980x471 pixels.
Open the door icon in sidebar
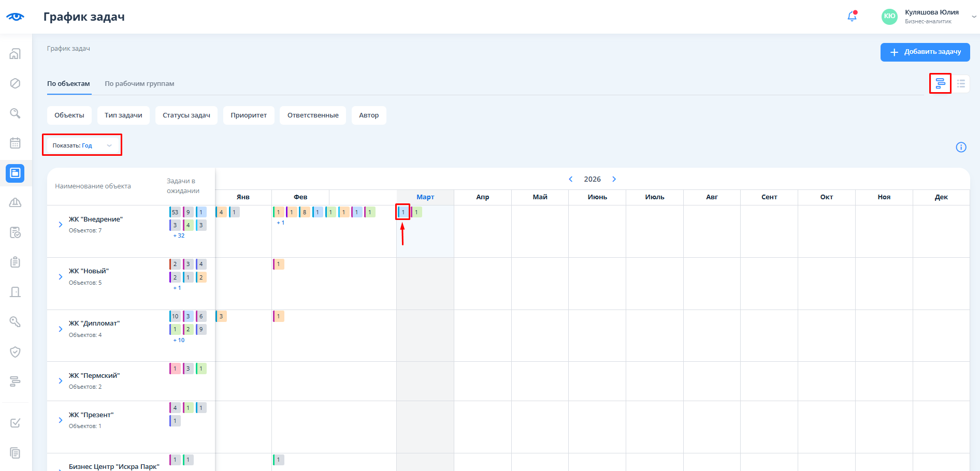coord(16,292)
